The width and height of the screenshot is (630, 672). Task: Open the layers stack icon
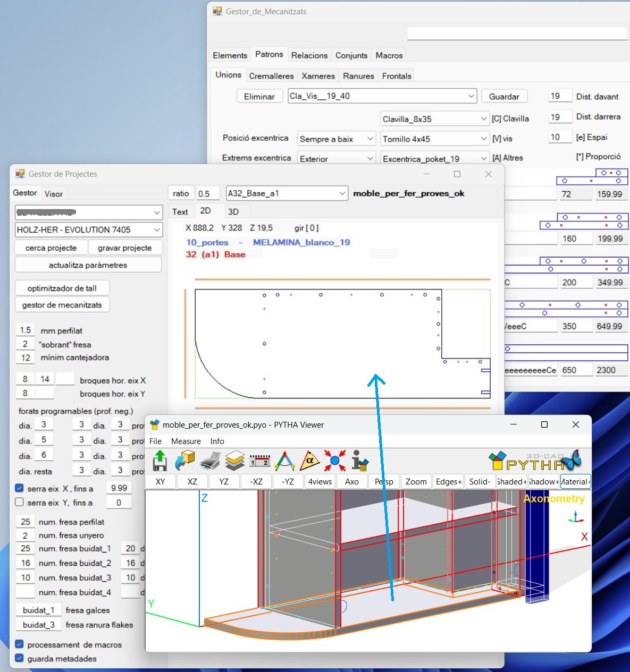tap(234, 461)
